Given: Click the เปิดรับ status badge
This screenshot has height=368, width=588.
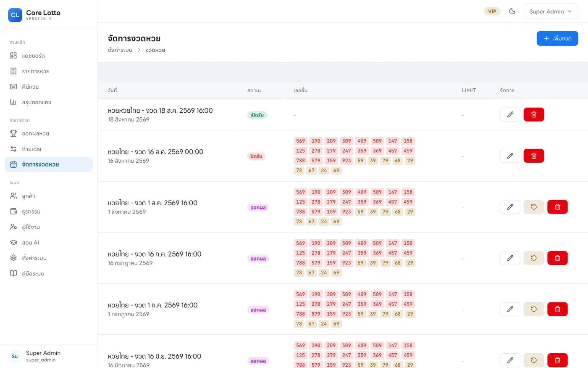Looking at the screenshot, I should (x=257, y=115).
